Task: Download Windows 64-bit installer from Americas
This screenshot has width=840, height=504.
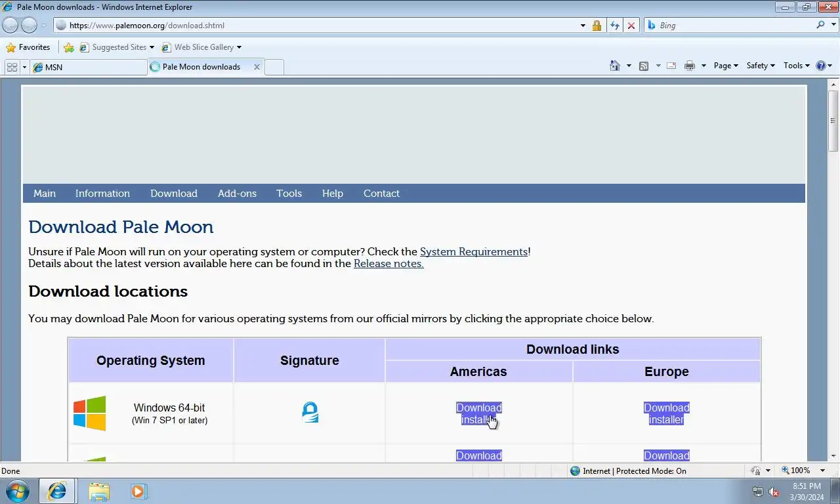Action: [x=479, y=413]
